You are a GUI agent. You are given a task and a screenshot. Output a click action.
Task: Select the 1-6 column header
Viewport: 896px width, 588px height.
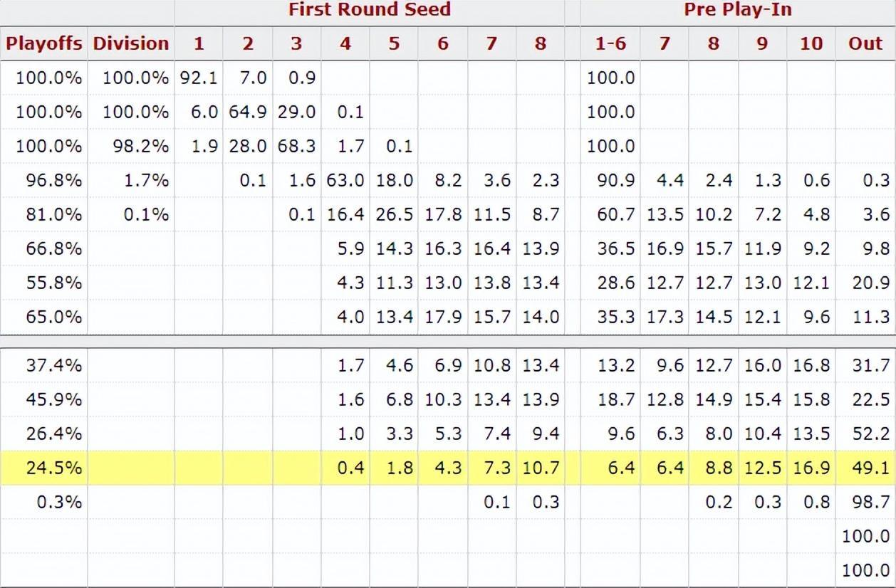610,43
